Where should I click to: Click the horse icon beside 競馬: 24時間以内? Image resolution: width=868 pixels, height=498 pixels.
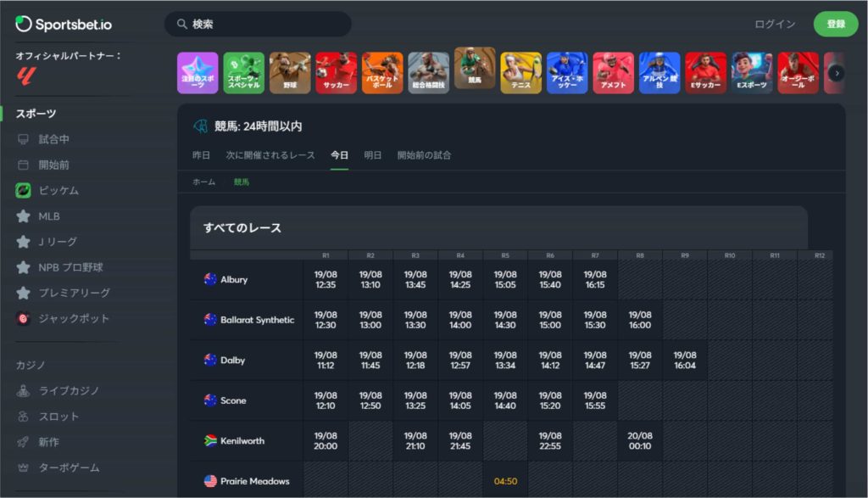coord(200,126)
